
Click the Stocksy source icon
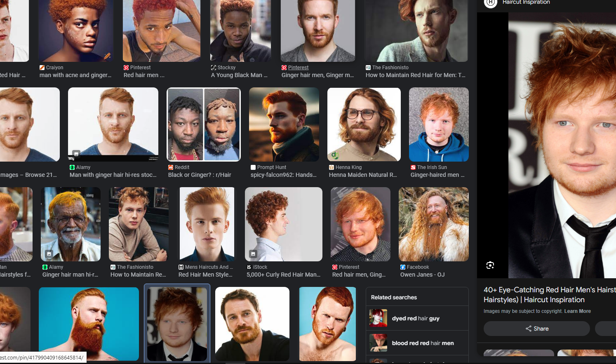point(214,68)
